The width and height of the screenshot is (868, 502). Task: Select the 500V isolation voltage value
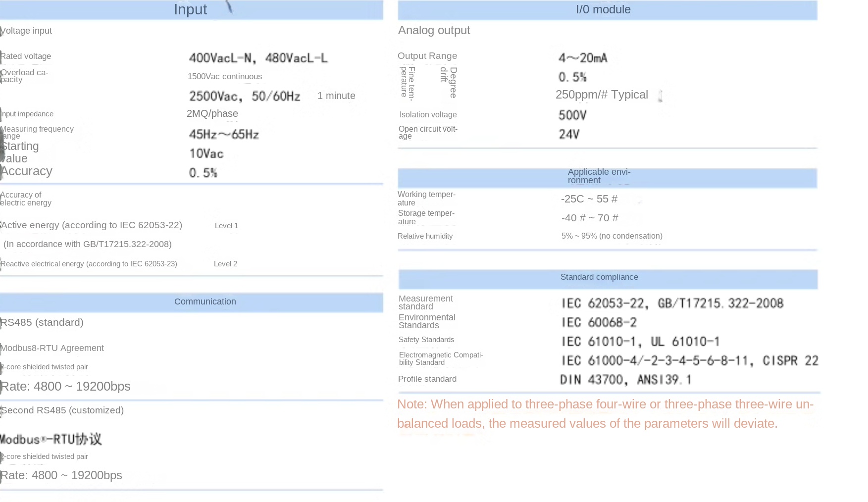(572, 115)
